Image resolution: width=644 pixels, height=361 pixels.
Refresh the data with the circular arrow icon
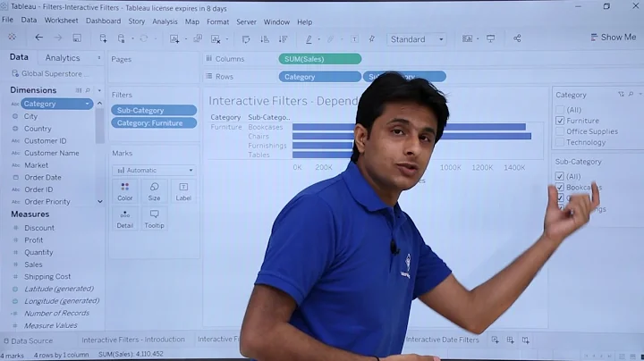click(143, 38)
